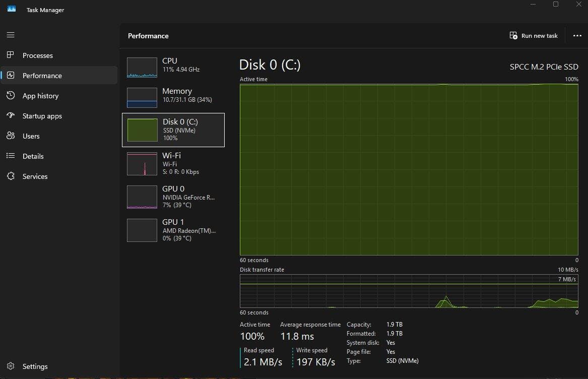Click the App history clock icon
This screenshot has width=588, height=379.
11,95
